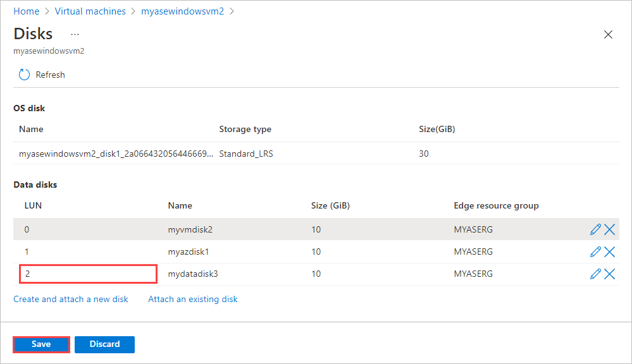Close the Disks blade with X

[x=608, y=35]
